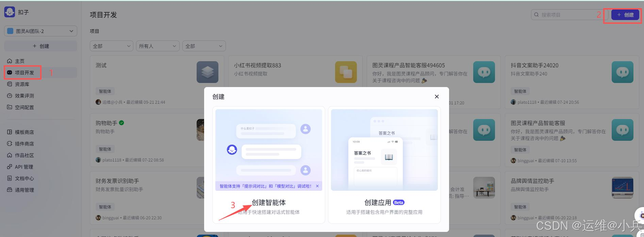Viewport: 644px width, 237px height.
Task: Click the Coze logo icon
Action: [x=10, y=12]
